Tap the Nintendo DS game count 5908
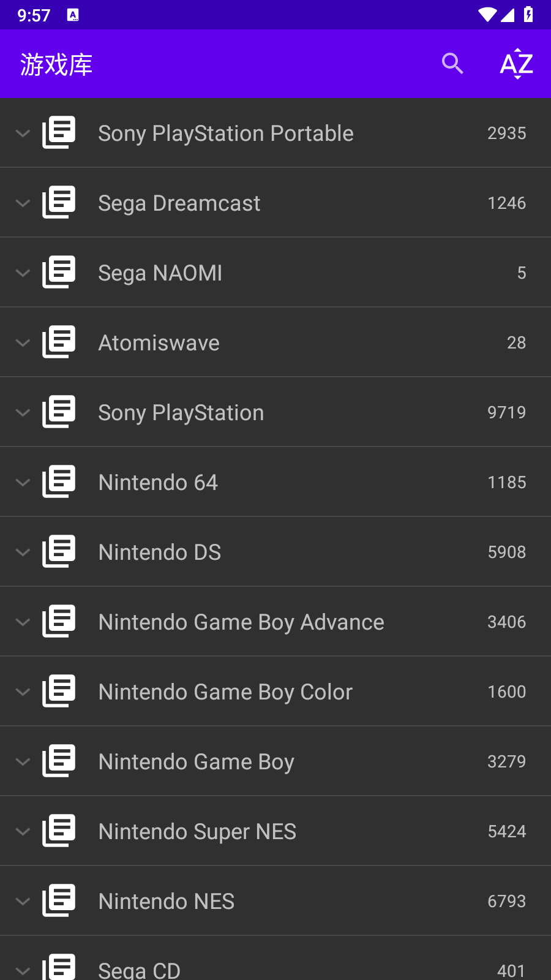551x980 pixels. [x=507, y=552]
